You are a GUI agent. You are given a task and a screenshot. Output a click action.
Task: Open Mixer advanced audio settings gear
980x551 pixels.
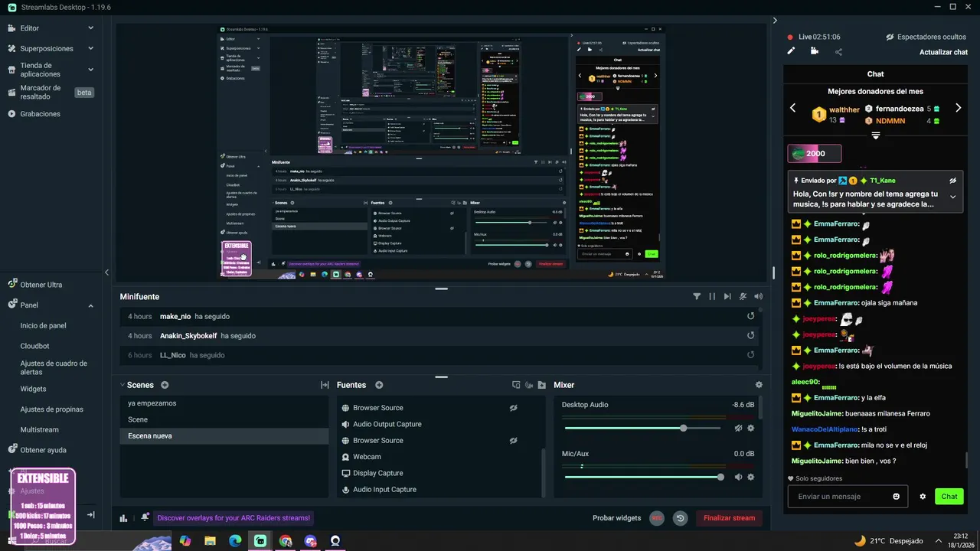(759, 385)
